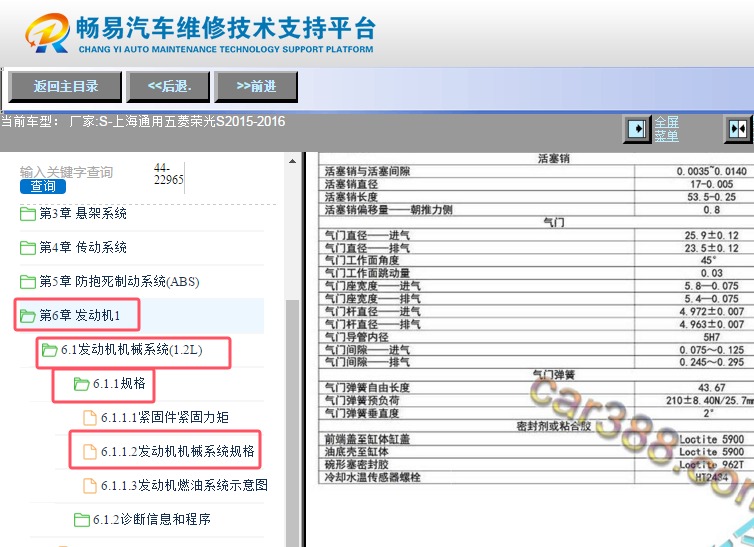Click document icon of 6.1.1.2发动机机械系统规格

(x=90, y=452)
